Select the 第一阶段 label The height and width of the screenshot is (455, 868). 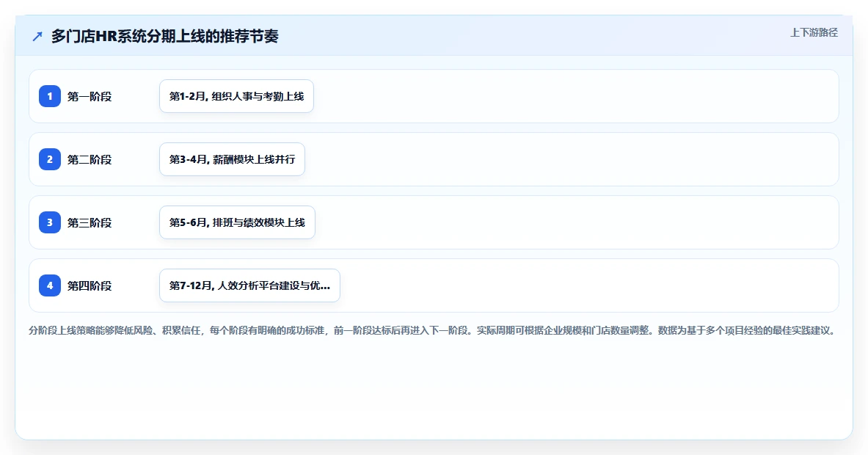(90, 96)
